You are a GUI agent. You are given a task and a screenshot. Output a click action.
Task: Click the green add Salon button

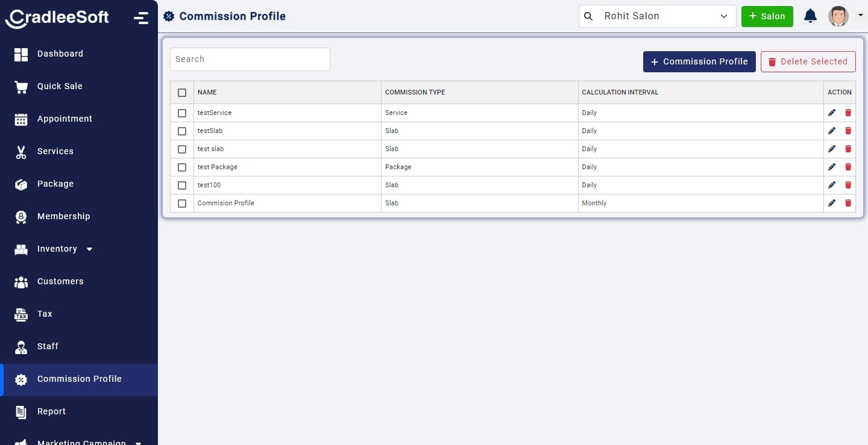767,16
